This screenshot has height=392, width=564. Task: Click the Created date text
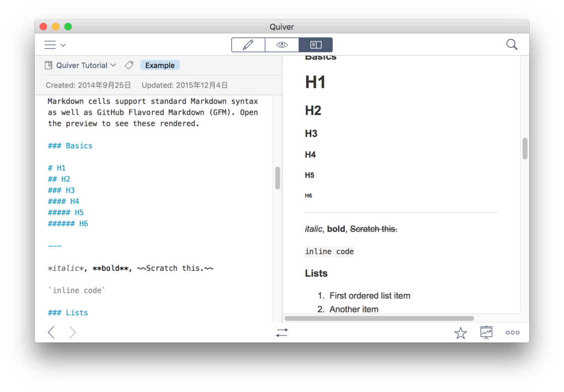[x=88, y=85]
